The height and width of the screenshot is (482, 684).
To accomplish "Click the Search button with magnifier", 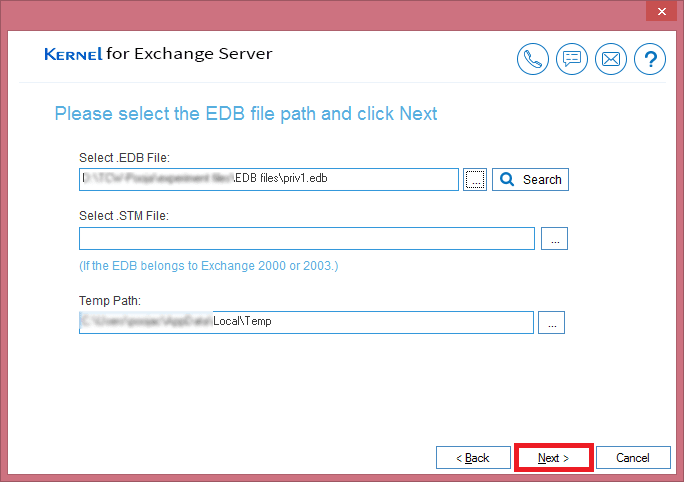I will tap(530, 179).
